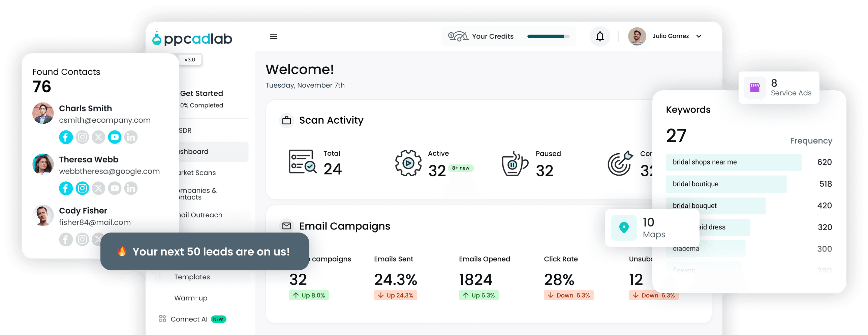This screenshot has width=868, height=335.
Task: Click the NEW badge beside Connect AI
Action: coord(218,319)
